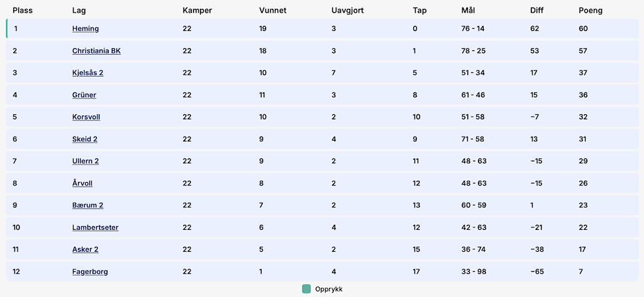Click the green Opprykk legend swatch

click(x=306, y=289)
